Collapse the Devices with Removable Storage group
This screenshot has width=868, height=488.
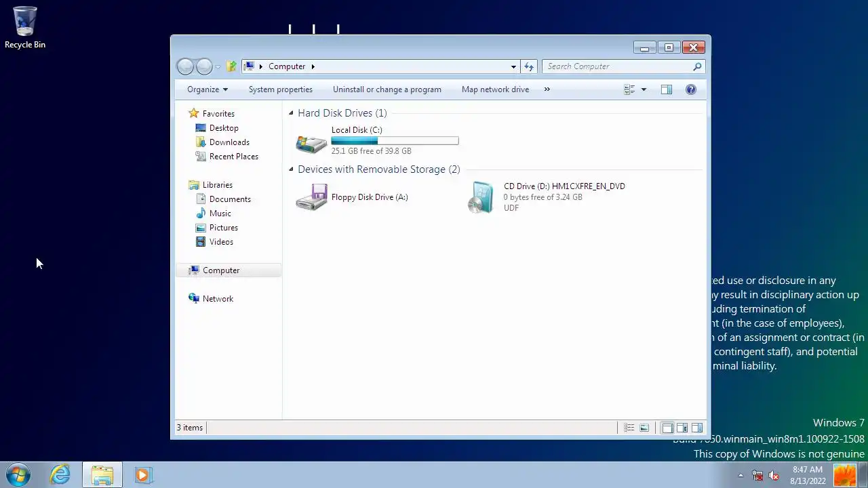point(291,169)
